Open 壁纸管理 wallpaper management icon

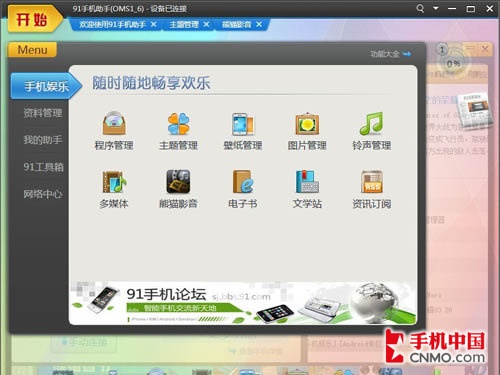(x=243, y=124)
